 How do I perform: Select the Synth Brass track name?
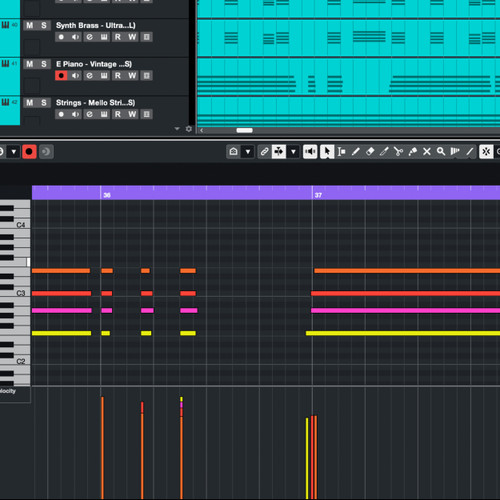coord(96,25)
